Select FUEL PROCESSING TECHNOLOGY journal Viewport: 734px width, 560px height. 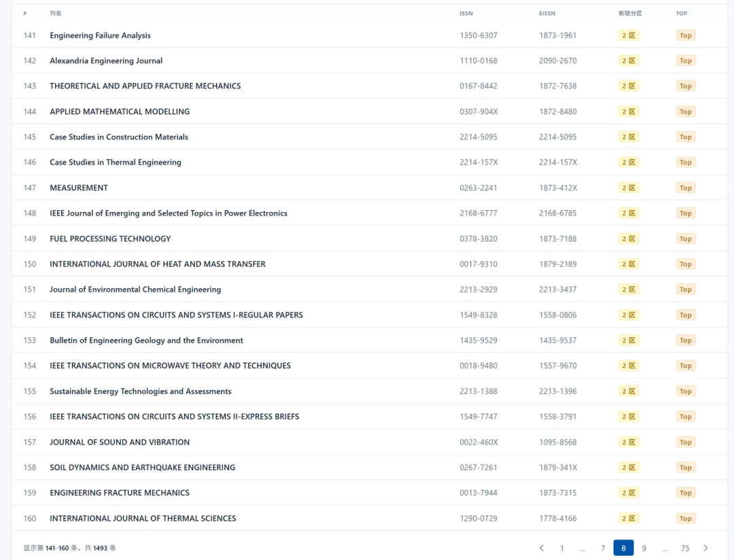point(110,239)
